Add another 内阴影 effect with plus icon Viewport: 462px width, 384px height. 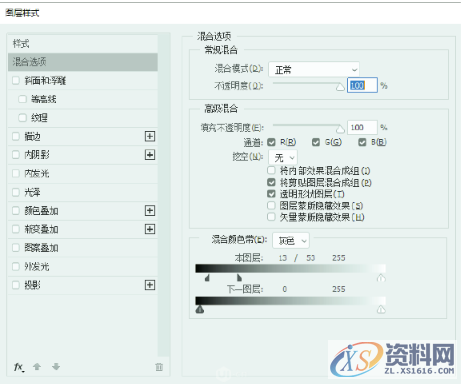click(x=150, y=155)
